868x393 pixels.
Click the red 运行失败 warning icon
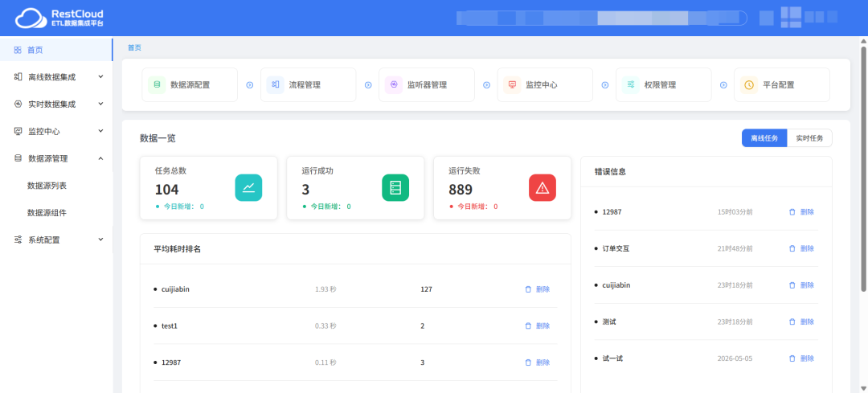click(x=542, y=187)
